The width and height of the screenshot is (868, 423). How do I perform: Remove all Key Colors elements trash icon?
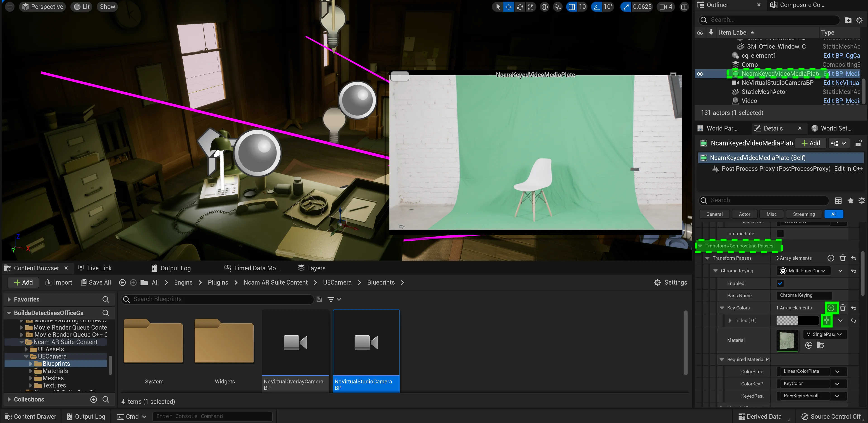click(x=843, y=308)
